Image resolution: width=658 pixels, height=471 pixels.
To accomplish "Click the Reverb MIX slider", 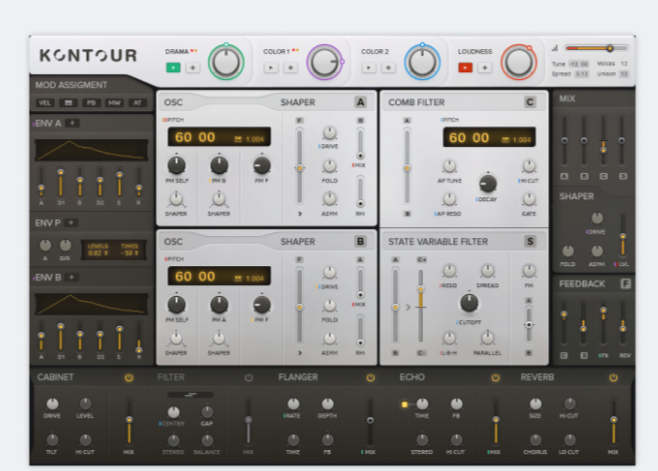I will tap(614, 421).
